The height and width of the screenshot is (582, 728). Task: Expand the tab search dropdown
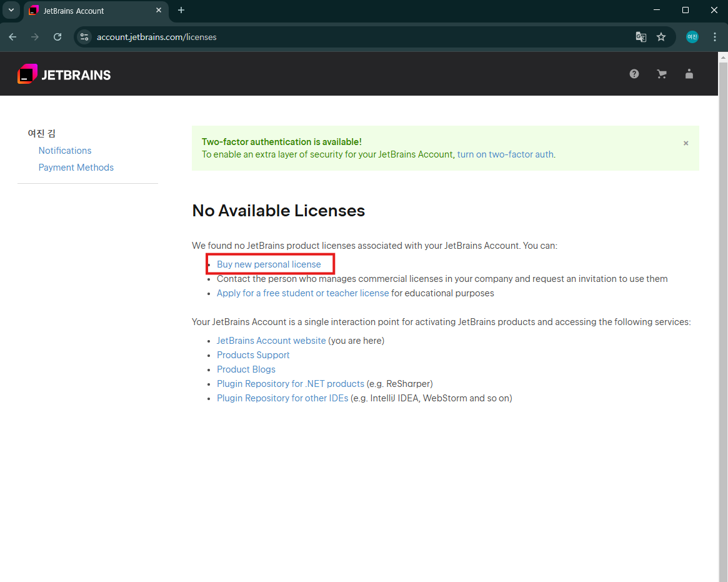[x=11, y=10]
